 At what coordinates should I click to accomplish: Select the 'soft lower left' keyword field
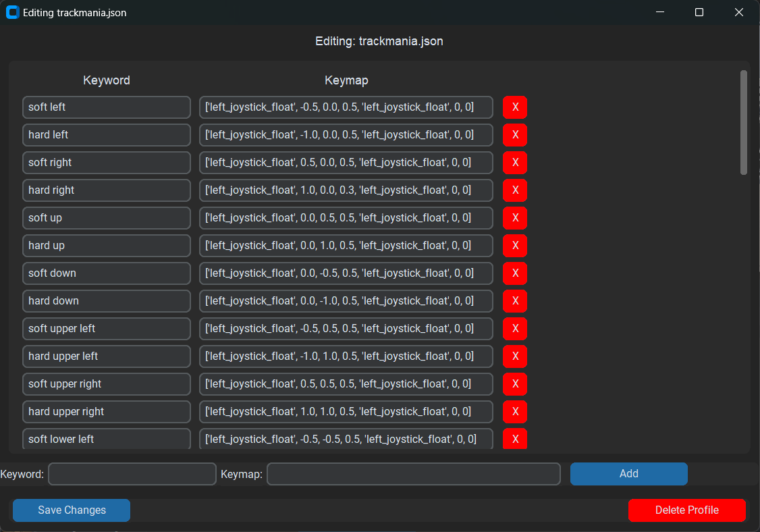tap(107, 438)
